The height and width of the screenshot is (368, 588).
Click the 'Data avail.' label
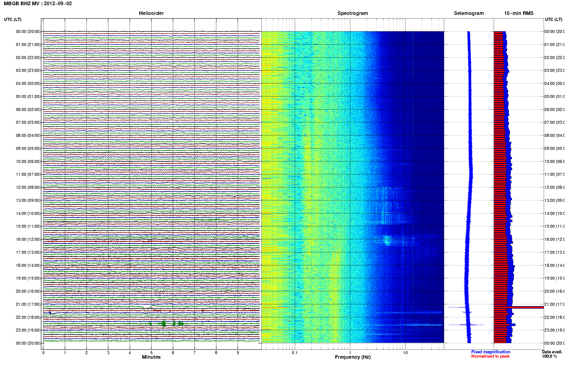(x=552, y=352)
